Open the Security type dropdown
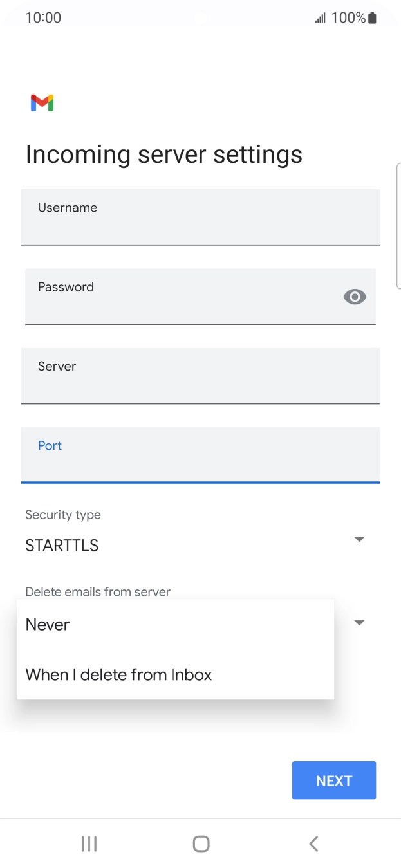 point(359,539)
